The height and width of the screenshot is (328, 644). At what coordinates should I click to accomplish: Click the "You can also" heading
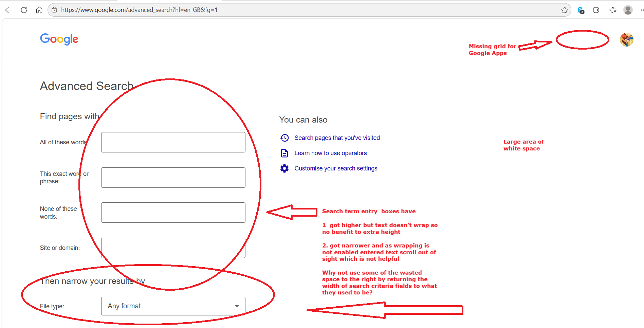[x=303, y=120]
